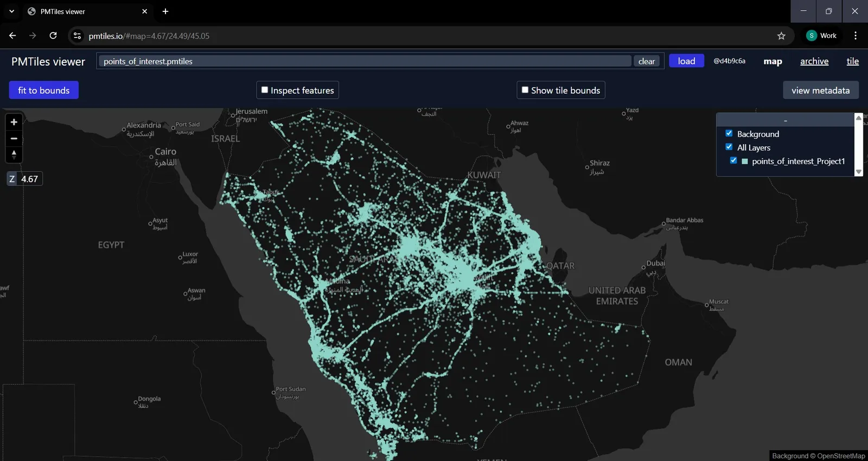Close the PMTiles viewer tab
868x461 pixels.
click(x=145, y=11)
